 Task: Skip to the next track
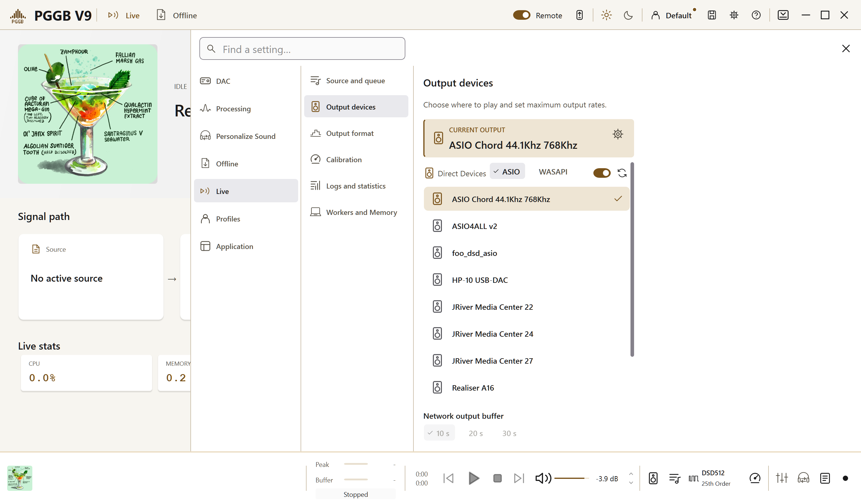(519, 478)
